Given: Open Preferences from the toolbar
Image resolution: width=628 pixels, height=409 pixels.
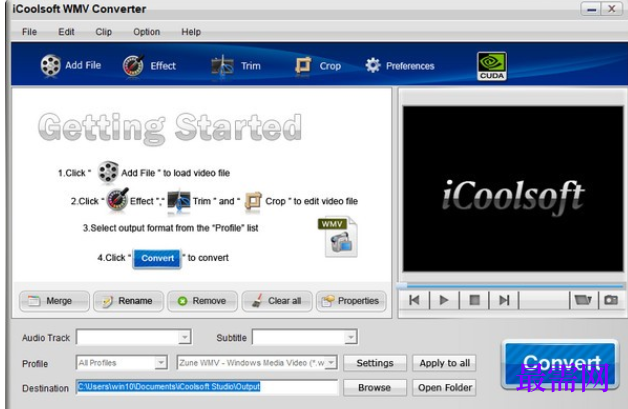Looking at the screenshot, I should pyautogui.click(x=400, y=66).
